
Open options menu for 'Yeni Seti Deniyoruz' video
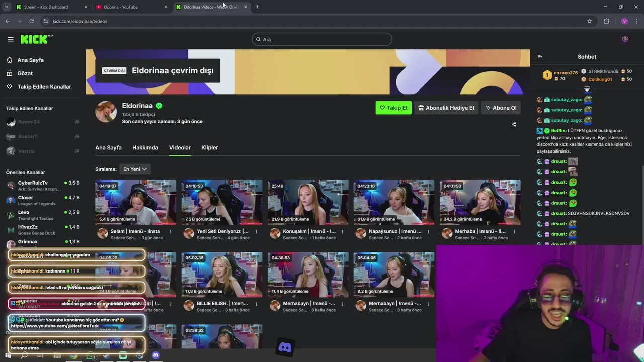click(x=256, y=232)
